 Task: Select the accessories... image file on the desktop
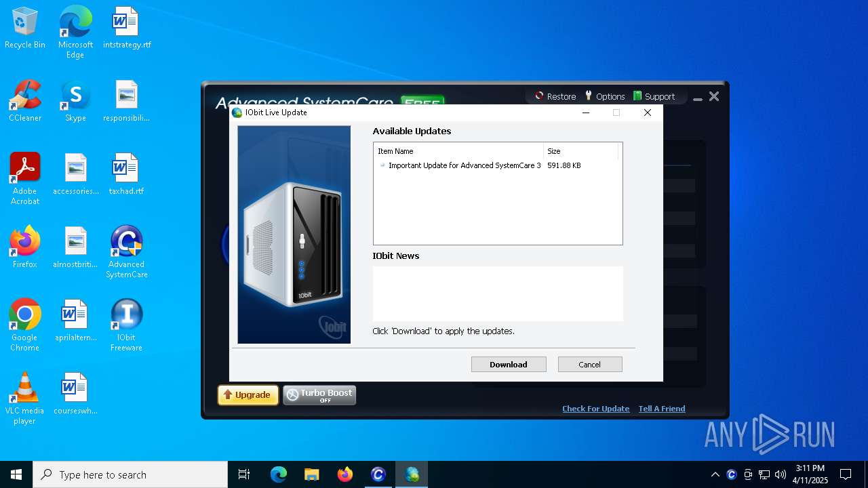tap(75, 175)
